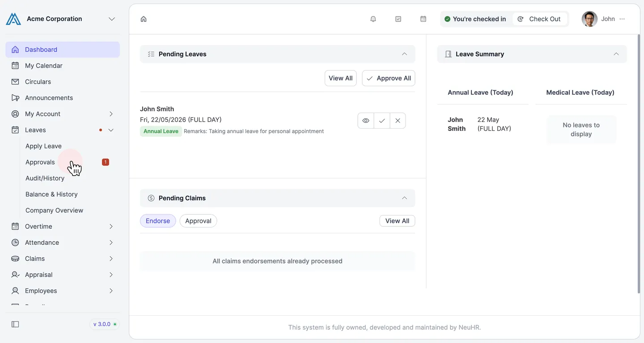644x343 pixels.
Task: Click the Claims coin icon
Action: 15,259
